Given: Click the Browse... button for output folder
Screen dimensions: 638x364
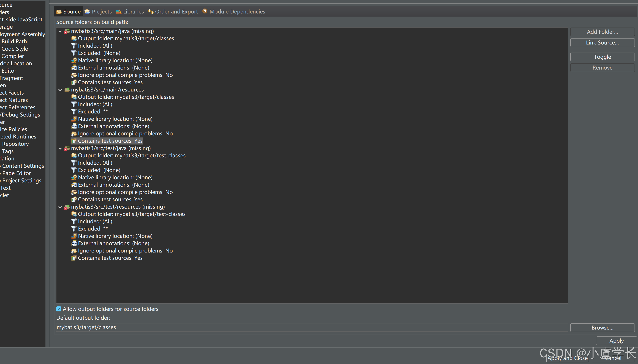Looking at the screenshot, I should (602, 327).
